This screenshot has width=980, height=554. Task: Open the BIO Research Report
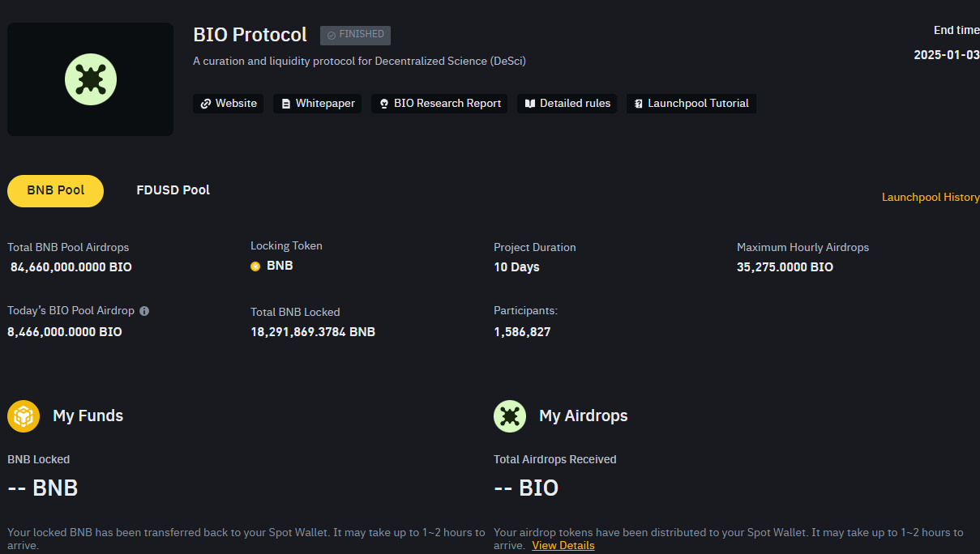click(x=439, y=104)
